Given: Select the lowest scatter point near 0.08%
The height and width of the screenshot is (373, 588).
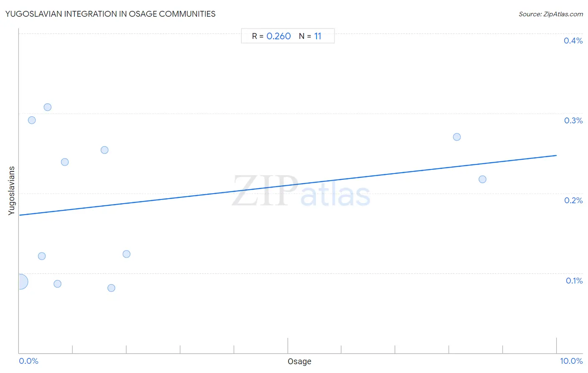Looking at the screenshot, I should coord(111,288).
